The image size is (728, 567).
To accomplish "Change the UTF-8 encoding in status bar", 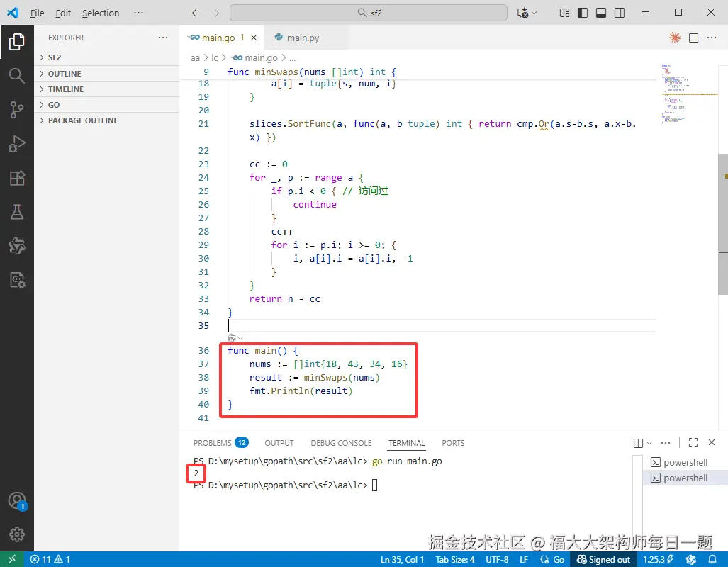I will 497,560.
